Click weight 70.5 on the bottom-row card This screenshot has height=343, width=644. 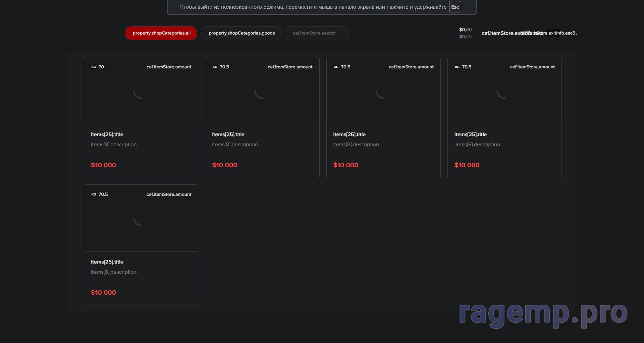[x=103, y=194]
